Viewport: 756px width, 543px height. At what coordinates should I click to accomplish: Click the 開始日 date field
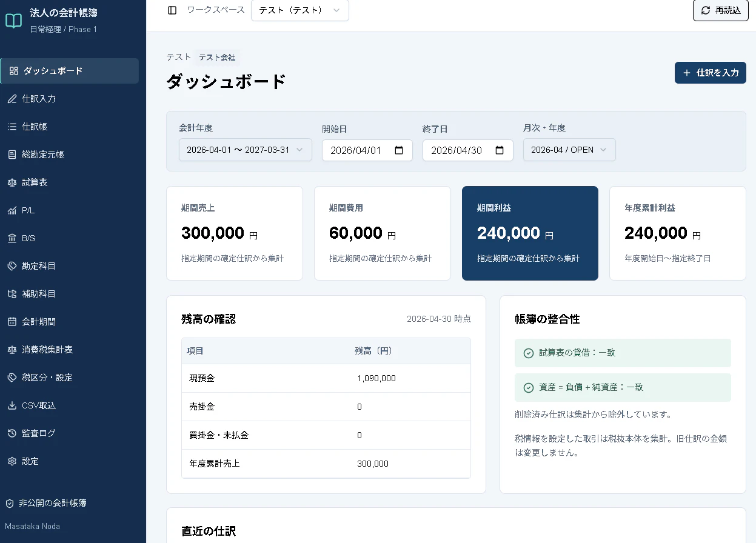point(367,150)
